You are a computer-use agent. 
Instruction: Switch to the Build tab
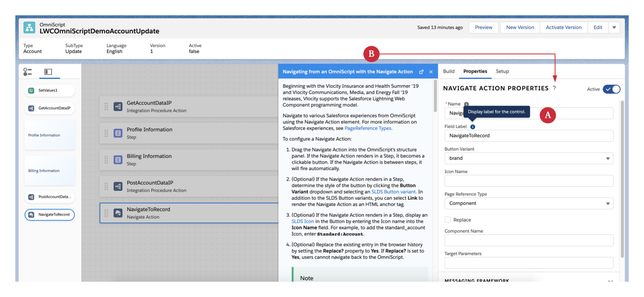[x=449, y=71]
